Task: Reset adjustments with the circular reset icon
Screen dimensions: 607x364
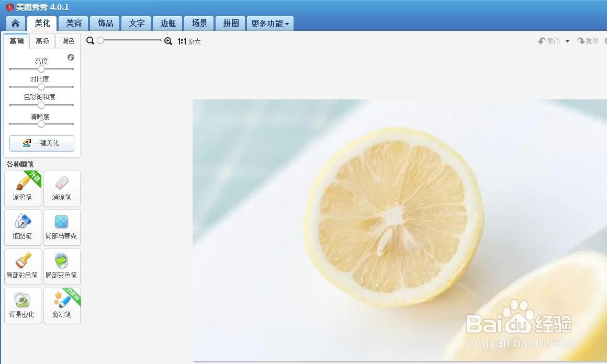Action: coord(71,57)
